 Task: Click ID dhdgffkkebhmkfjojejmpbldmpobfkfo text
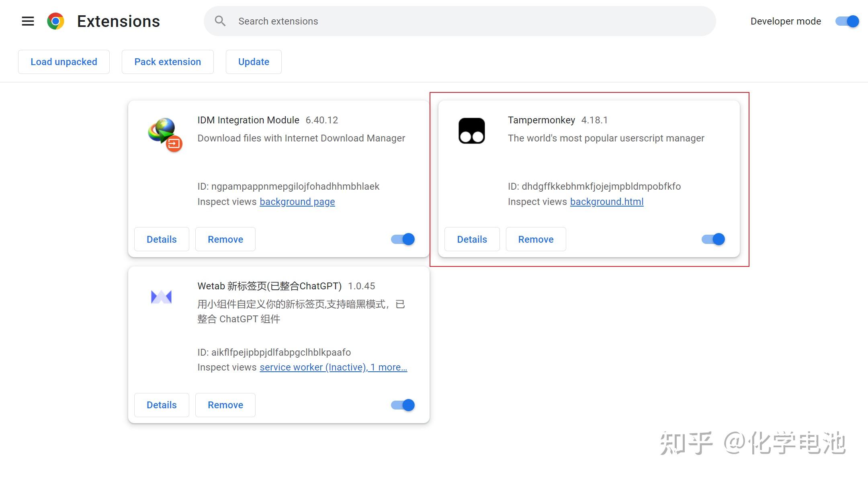coord(594,186)
